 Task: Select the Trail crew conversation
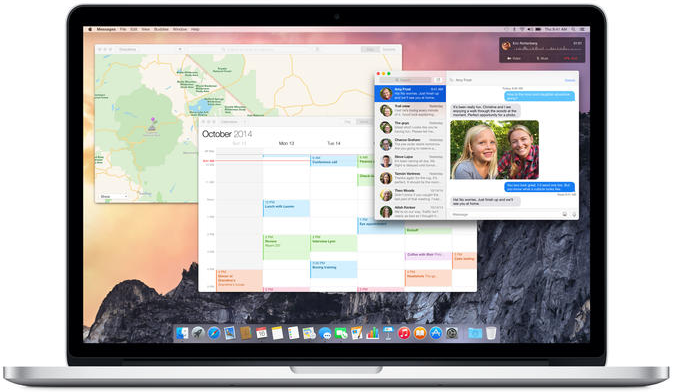tap(410, 110)
